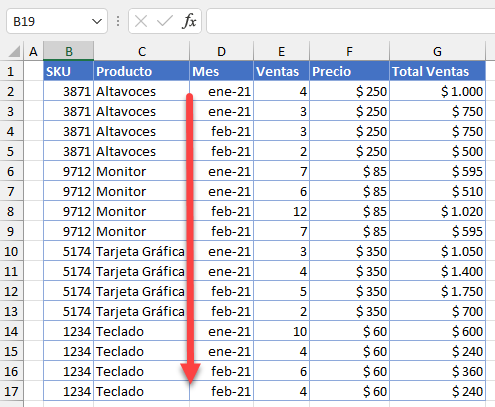The image size is (495, 407).
Task: Select the Total Ventas cell $ 1.020
Action: [437, 211]
